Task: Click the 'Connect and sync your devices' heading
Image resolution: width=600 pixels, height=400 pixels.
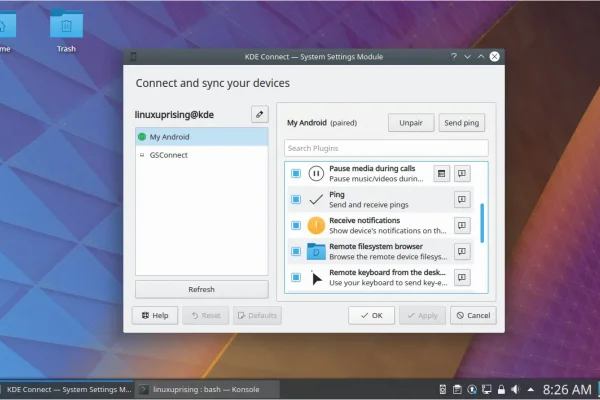Action: pos(212,83)
